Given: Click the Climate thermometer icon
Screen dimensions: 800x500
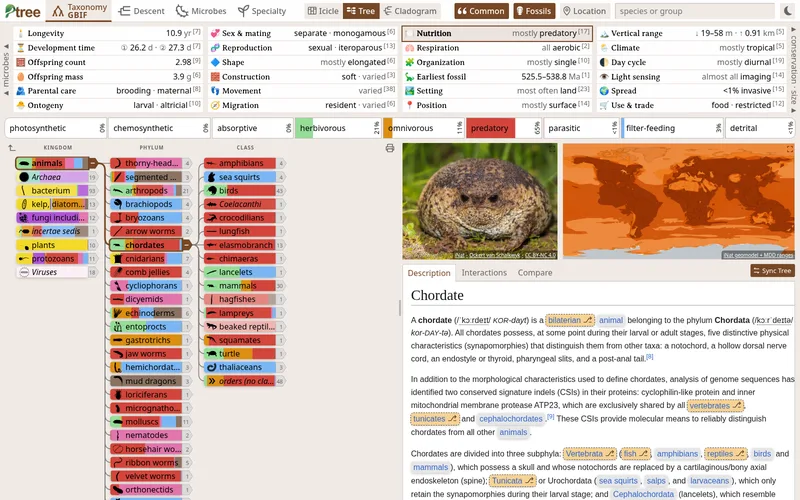Looking at the screenshot, I should pos(604,47).
